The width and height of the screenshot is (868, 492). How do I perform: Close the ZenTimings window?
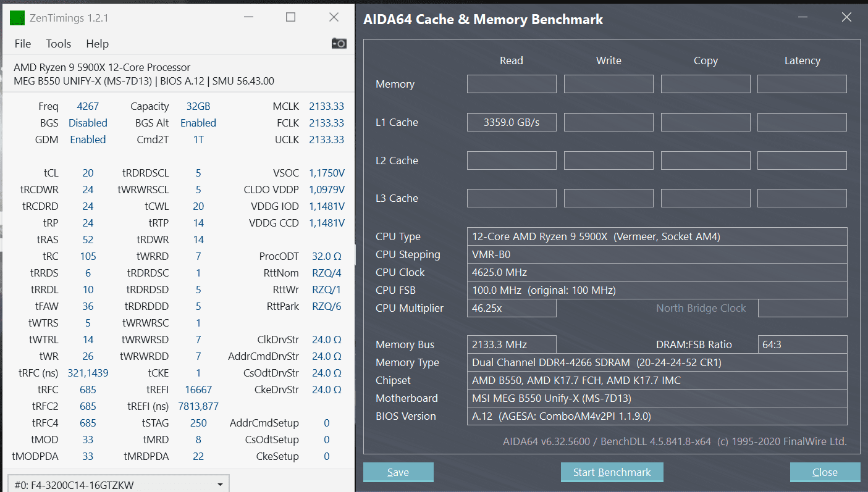(334, 17)
